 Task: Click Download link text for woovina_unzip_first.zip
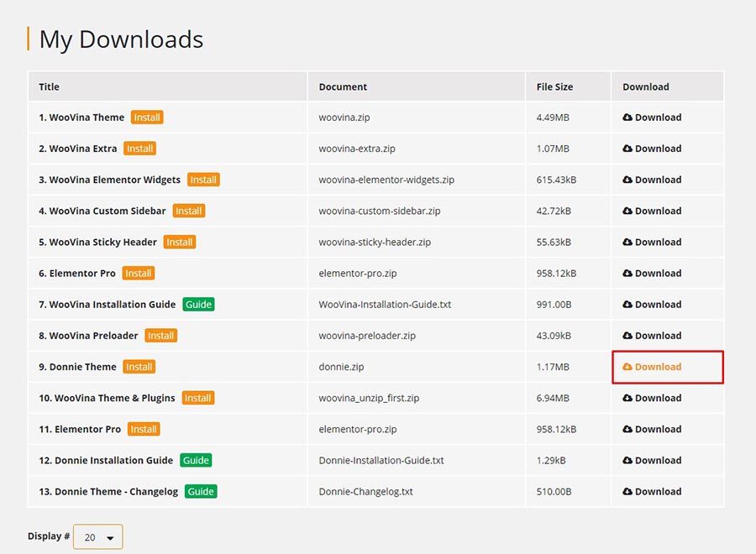(x=658, y=398)
